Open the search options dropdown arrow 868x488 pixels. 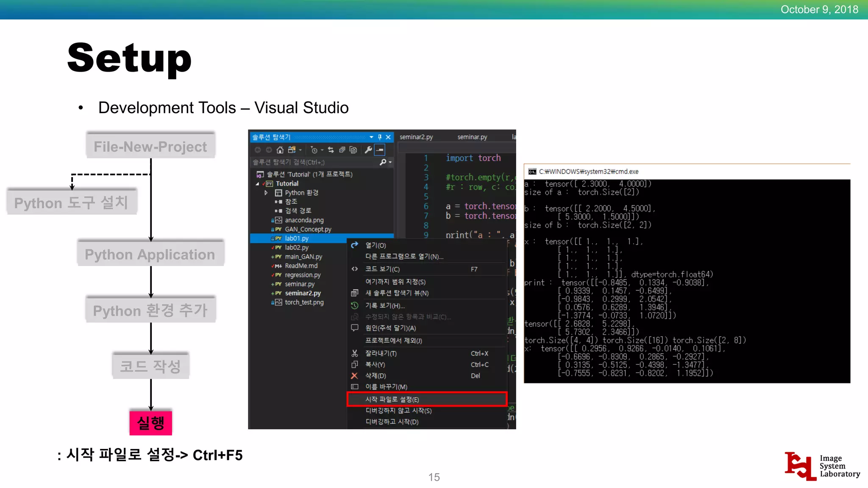pyautogui.click(x=390, y=162)
